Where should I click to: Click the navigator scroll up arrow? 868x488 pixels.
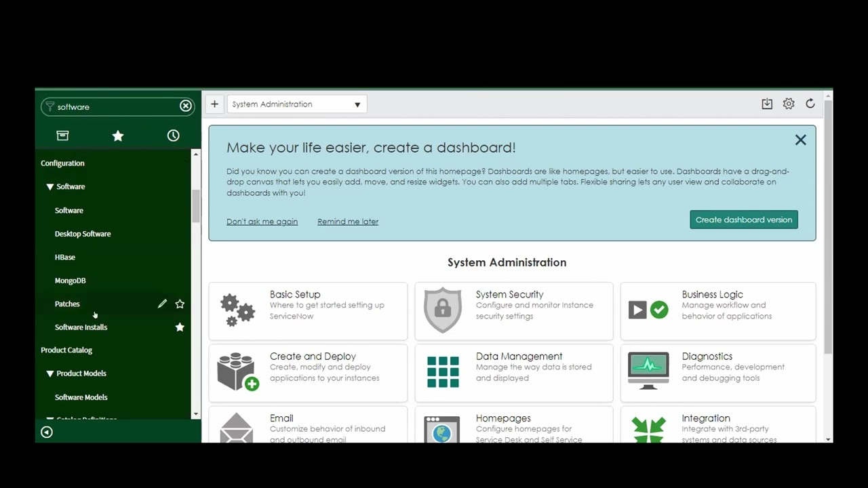(x=196, y=155)
